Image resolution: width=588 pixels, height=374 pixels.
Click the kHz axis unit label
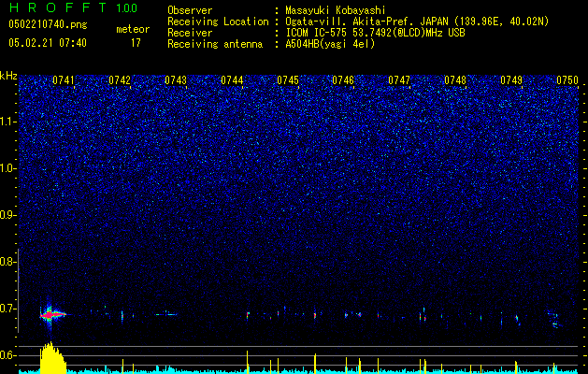8,76
